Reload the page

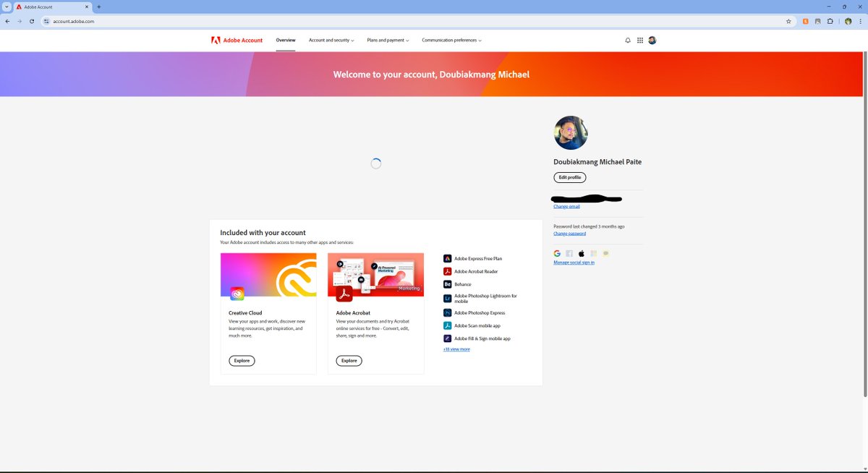pyautogui.click(x=32, y=21)
